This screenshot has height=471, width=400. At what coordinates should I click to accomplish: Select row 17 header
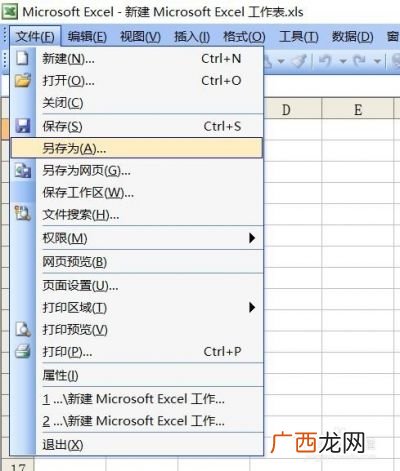(x=17, y=466)
